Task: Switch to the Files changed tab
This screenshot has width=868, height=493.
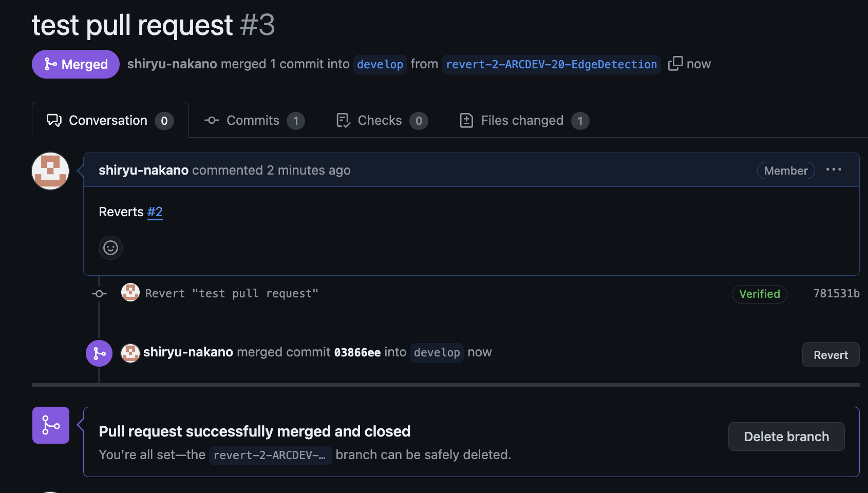Action: (x=522, y=120)
